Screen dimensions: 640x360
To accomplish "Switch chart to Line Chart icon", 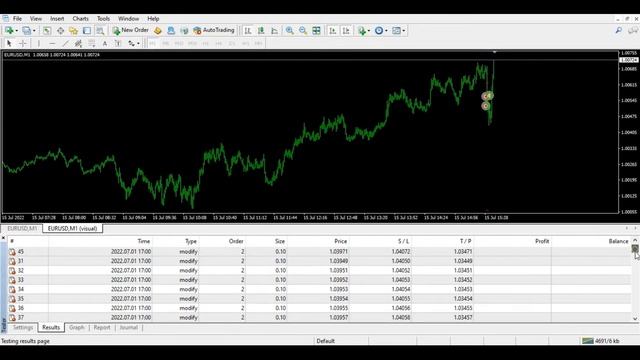I will tap(274, 31).
